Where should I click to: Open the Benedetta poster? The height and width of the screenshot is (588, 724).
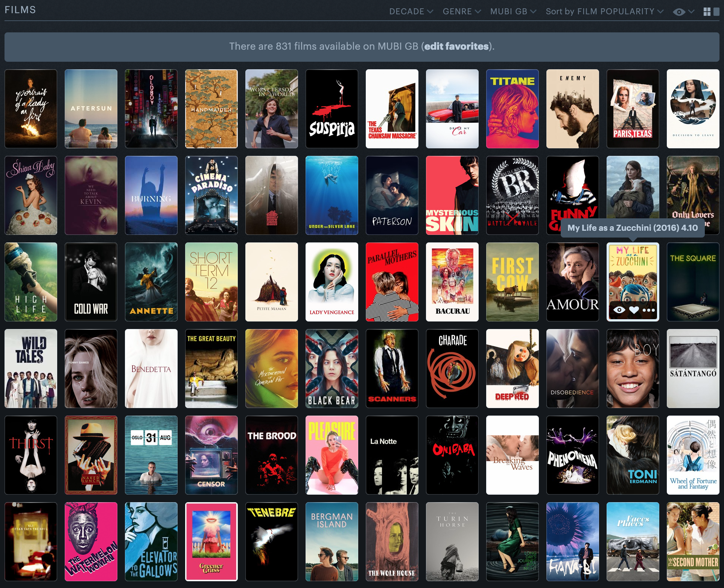tap(151, 369)
